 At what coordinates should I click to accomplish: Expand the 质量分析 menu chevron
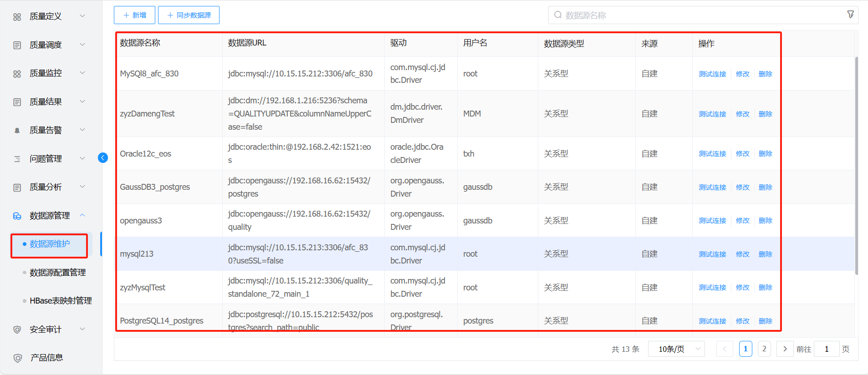[82, 187]
